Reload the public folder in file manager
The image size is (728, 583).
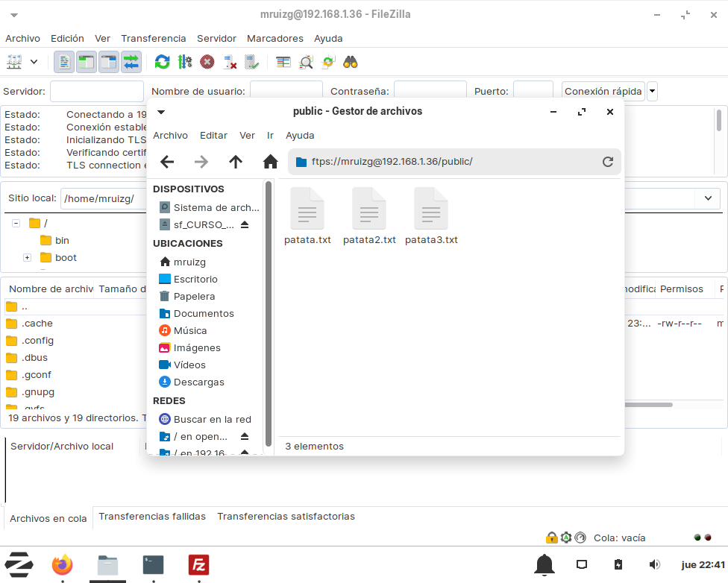coord(607,162)
